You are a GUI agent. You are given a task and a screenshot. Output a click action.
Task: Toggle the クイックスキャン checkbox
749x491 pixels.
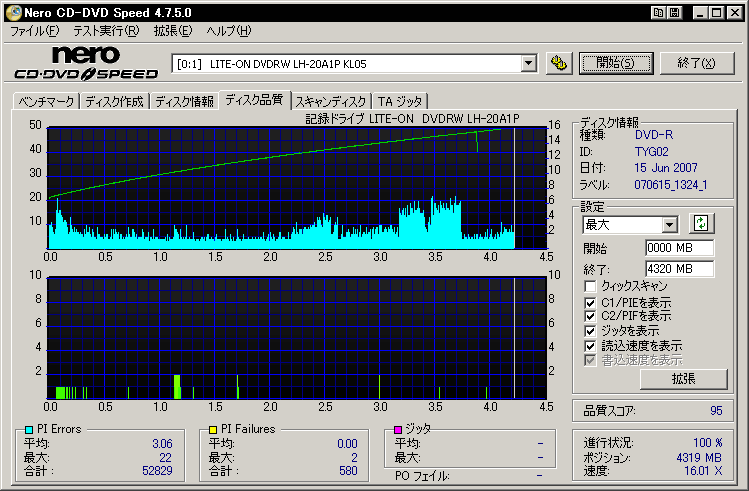tap(590, 286)
